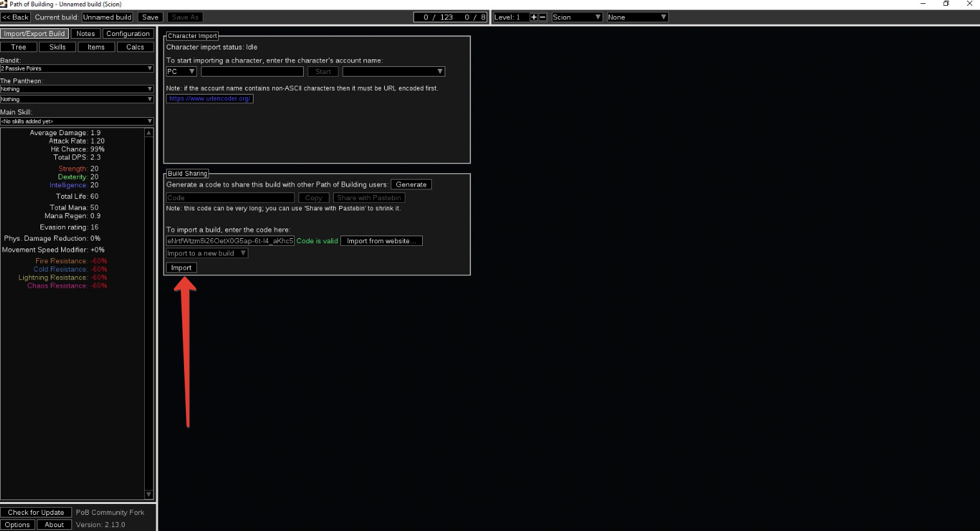
Task: Click the Import button
Action: click(x=181, y=268)
